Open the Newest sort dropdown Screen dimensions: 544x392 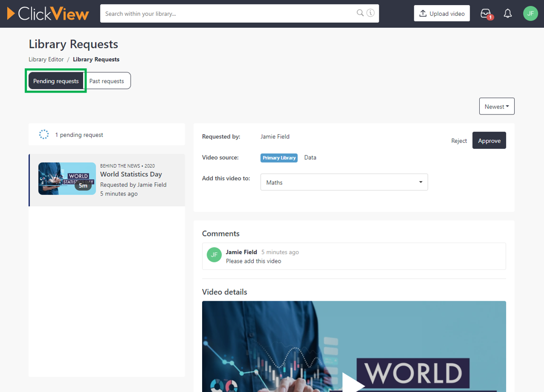tap(496, 106)
